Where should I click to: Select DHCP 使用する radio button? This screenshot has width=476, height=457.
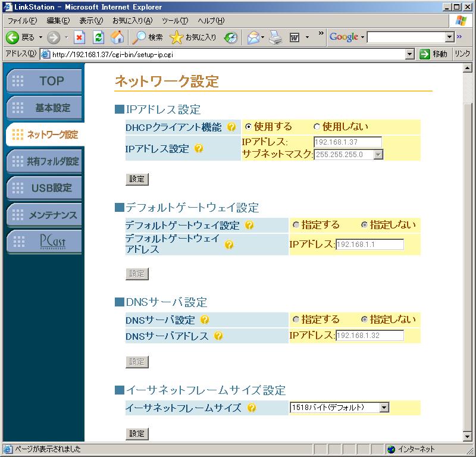248,127
